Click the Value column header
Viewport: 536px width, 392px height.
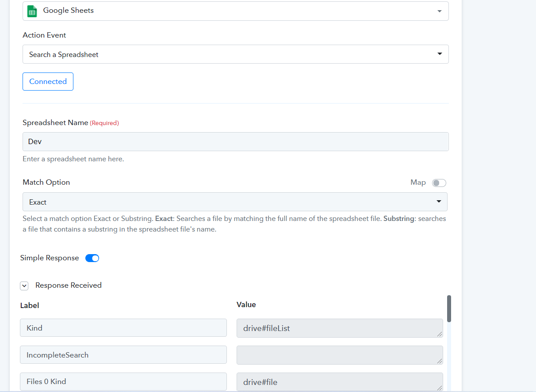(x=246, y=304)
